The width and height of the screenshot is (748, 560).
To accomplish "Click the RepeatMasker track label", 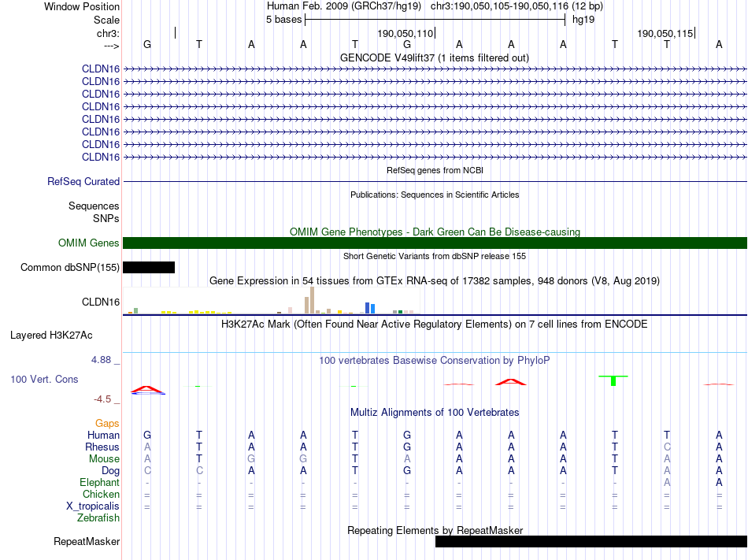I will tap(87, 541).
